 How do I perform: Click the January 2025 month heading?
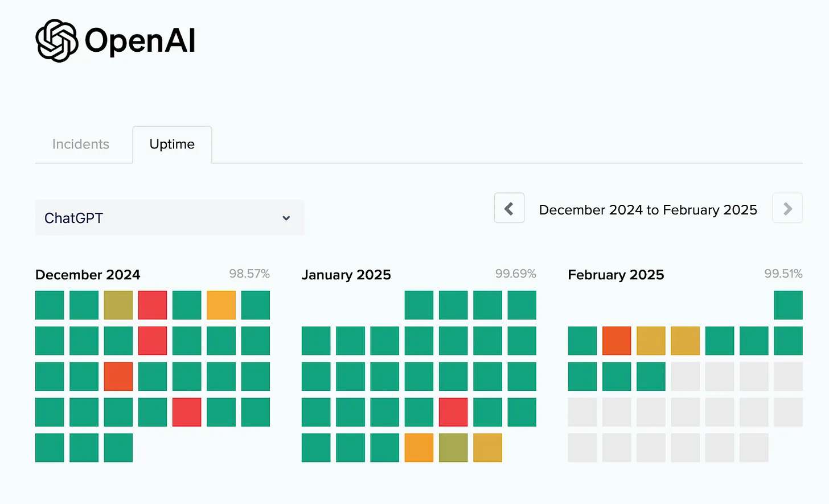(346, 275)
